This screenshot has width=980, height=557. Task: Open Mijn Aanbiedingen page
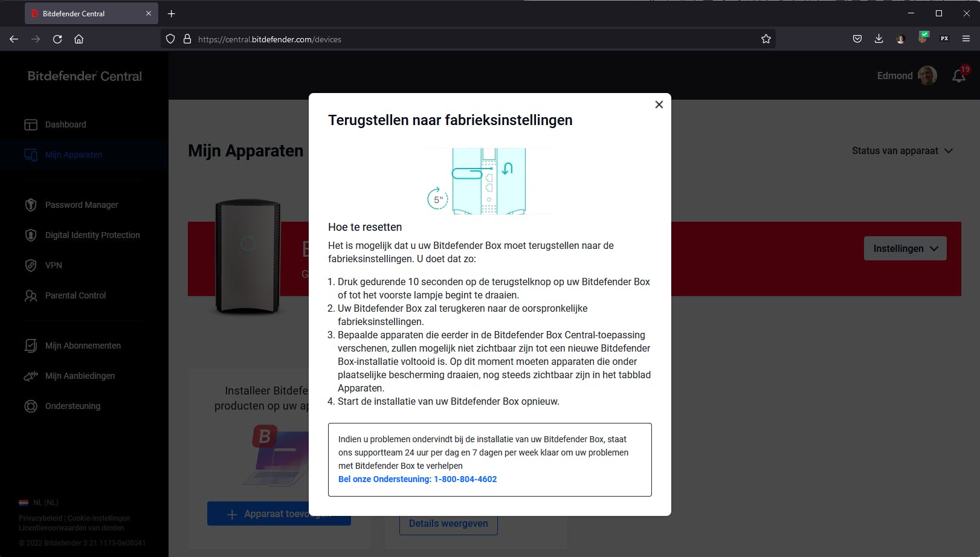pyautogui.click(x=80, y=376)
